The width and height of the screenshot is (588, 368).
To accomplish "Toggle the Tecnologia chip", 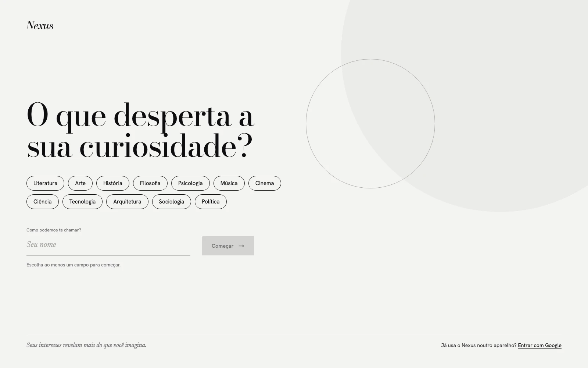I will 82,202.
